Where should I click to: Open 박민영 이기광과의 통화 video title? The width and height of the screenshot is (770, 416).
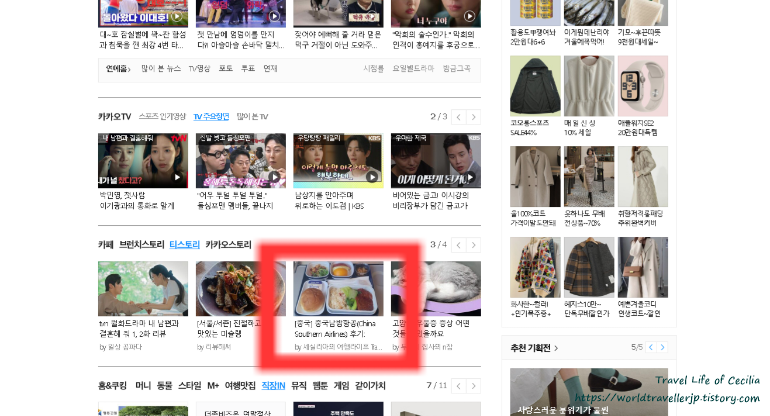(137, 200)
